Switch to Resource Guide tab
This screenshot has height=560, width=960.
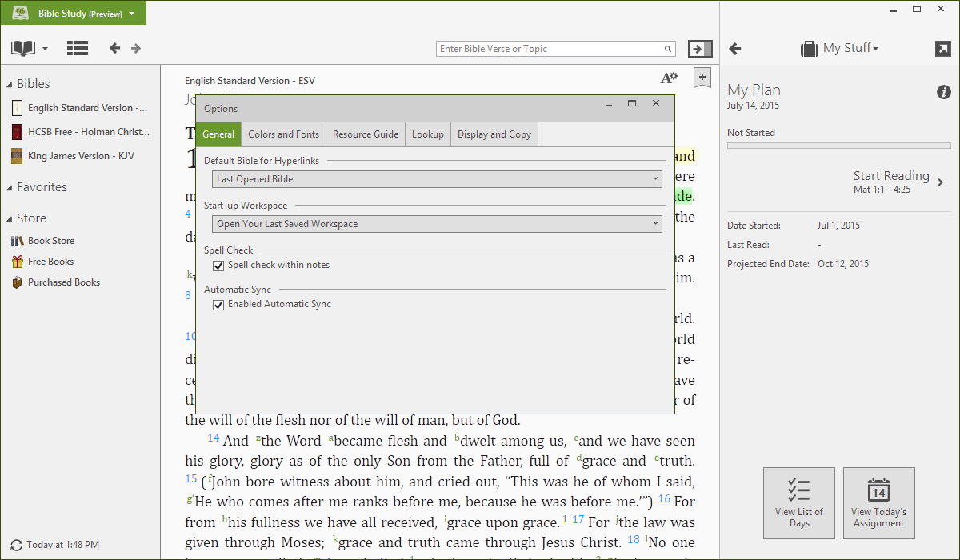coord(366,134)
